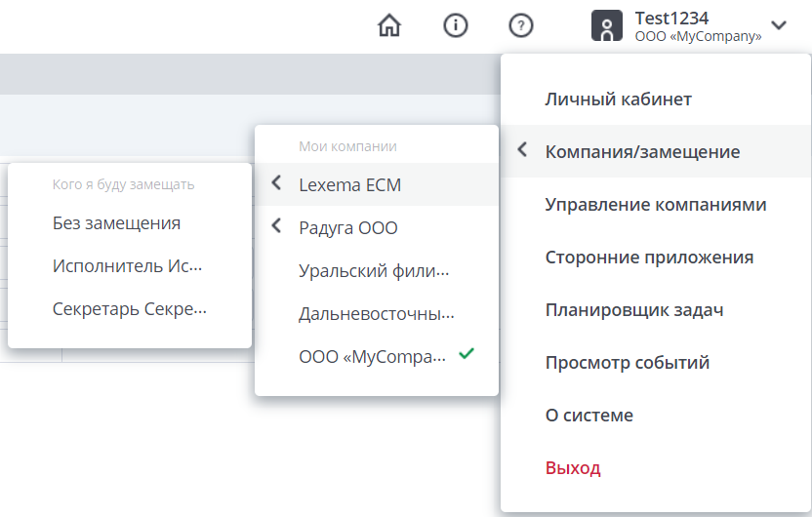Image resolution: width=812 pixels, height=517 pixels.
Task: Click the arrow beside Компания/замещение
Action: (x=523, y=151)
